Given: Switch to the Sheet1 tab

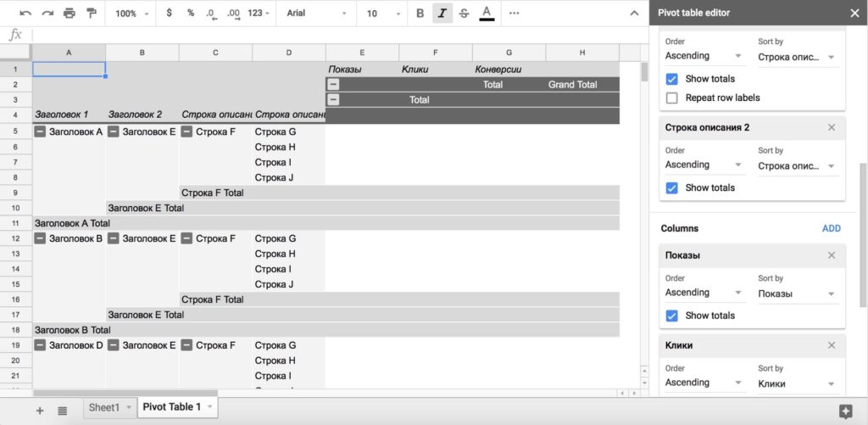Looking at the screenshot, I should pos(105,407).
